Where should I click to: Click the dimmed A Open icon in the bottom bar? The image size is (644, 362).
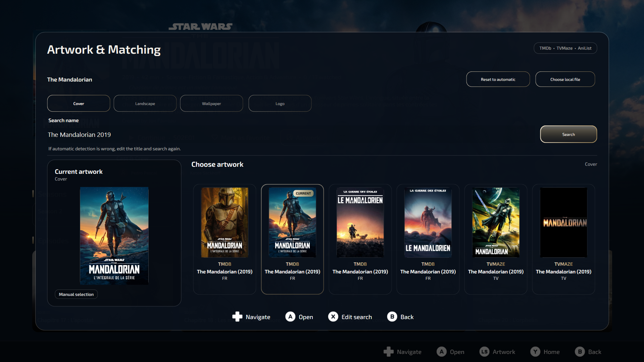(x=442, y=352)
